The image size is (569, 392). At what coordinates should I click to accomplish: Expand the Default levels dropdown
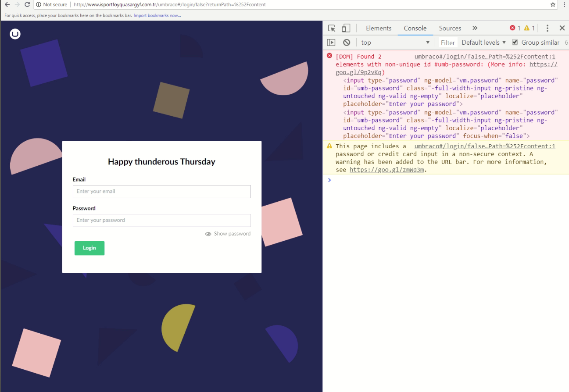point(483,43)
